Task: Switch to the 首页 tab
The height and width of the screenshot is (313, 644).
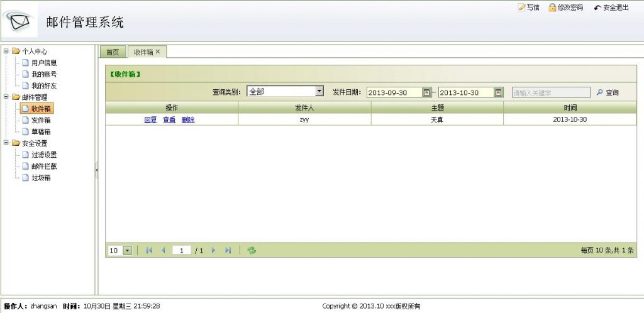Action: (x=113, y=52)
